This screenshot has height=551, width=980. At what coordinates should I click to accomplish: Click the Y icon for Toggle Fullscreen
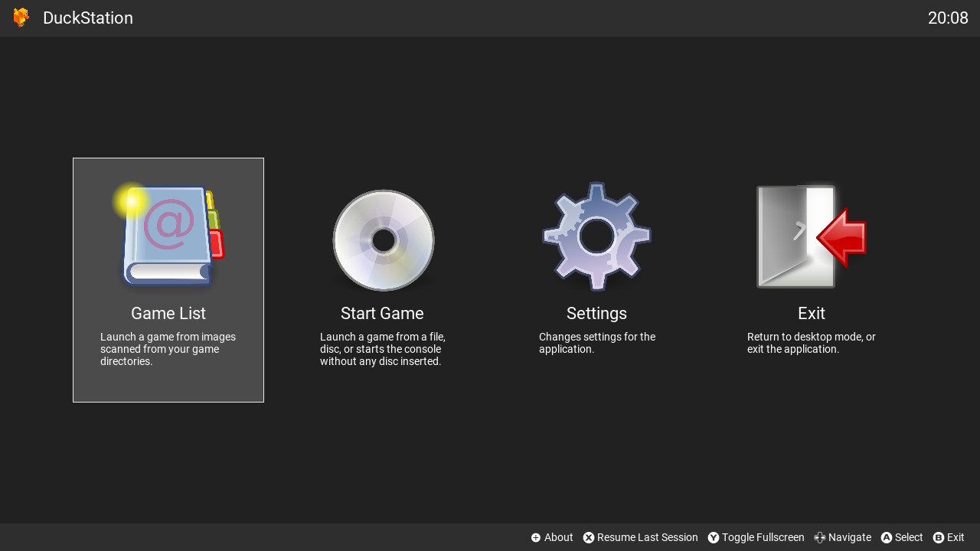[x=714, y=537]
